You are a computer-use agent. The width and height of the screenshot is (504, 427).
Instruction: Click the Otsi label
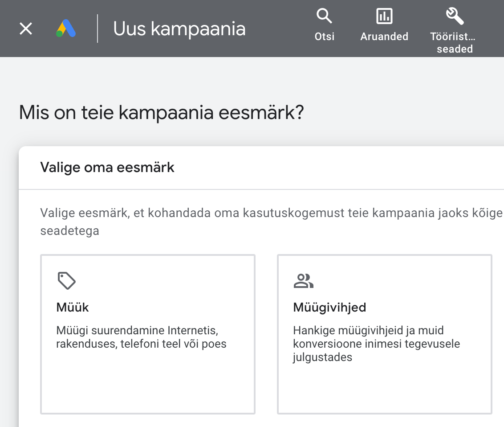tap(324, 37)
